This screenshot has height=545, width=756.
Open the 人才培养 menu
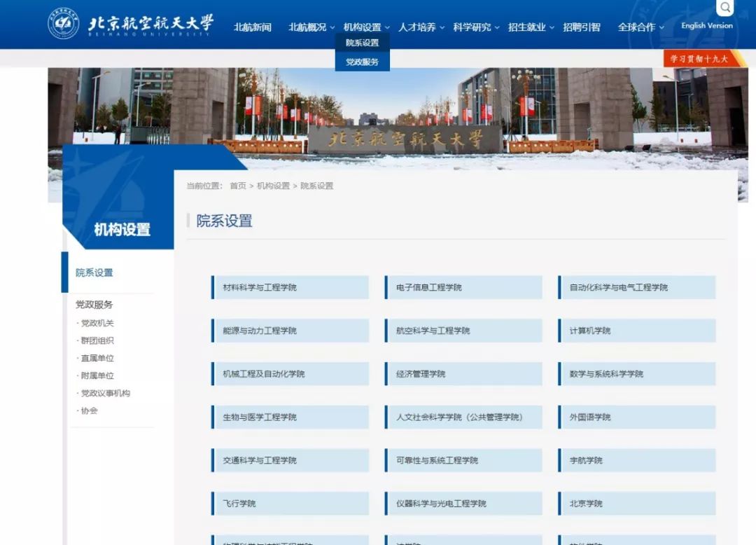click(417, 27)
